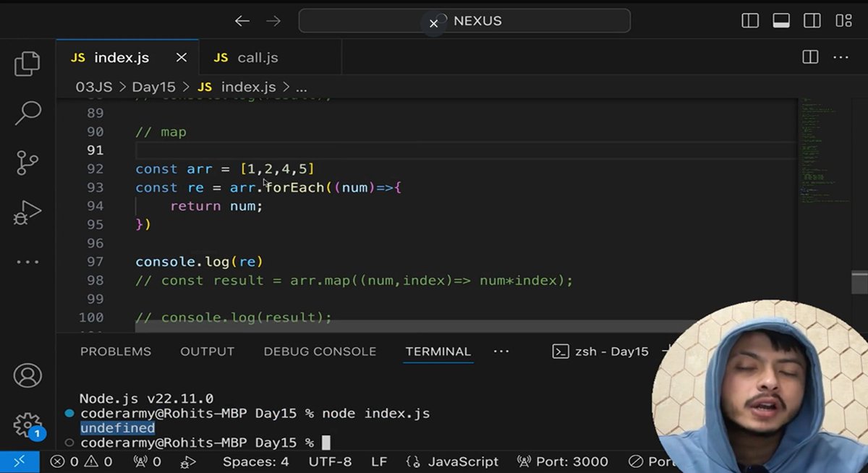Open errors and warnings count in the status bar
This screenshot has height=473, width=868.
point(82,461)
